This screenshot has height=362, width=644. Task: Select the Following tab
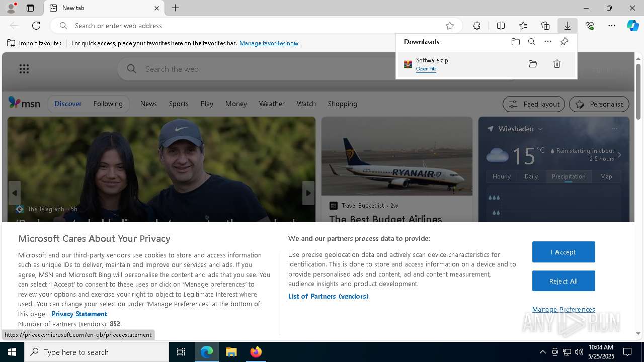(x=108, y=104)
